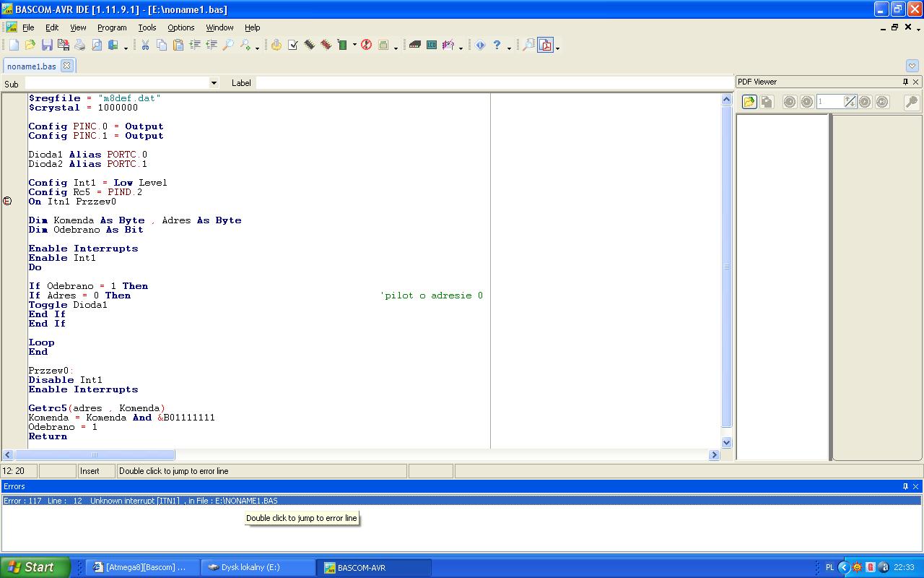Print the source with the printer icon
The width and height of the screenshot is (924, 578).
[80, 45]
